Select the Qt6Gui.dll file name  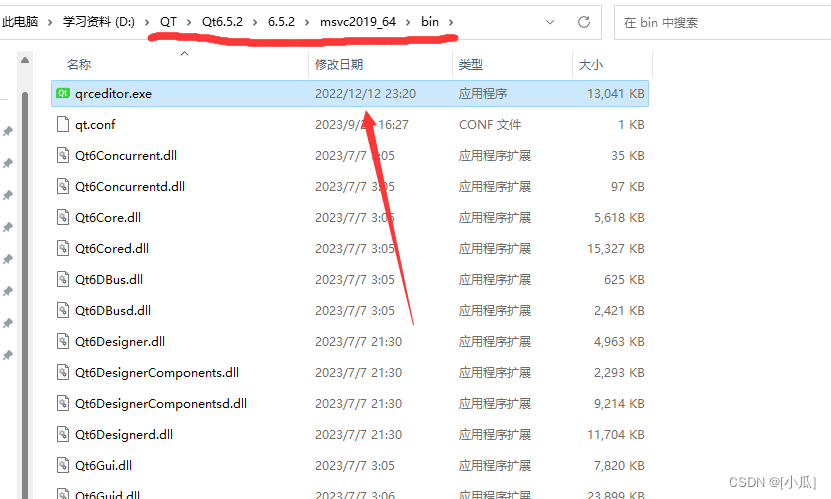103,466
